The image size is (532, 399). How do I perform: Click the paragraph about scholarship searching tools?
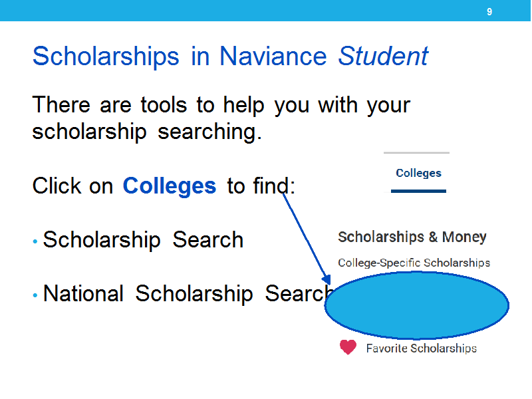[221, 118]
